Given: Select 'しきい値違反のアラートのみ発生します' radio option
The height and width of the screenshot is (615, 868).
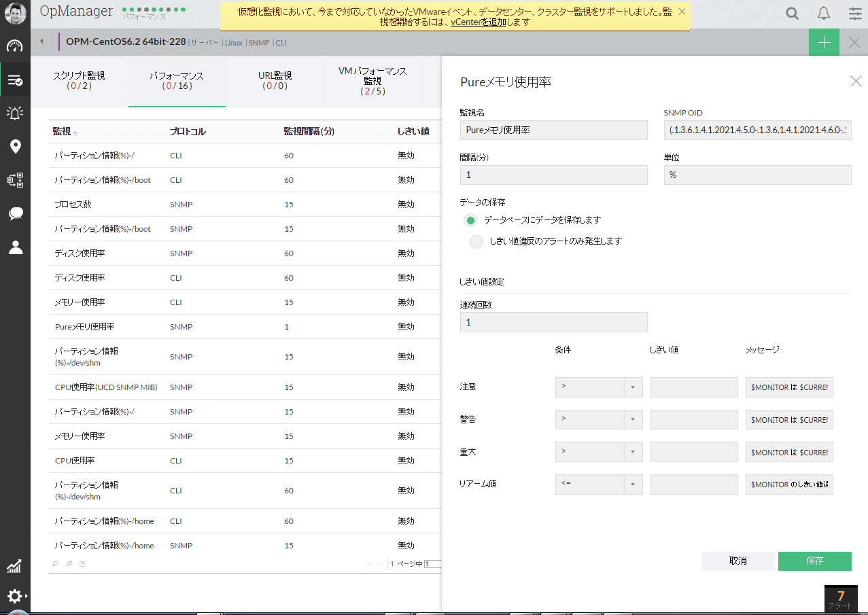Looking at the screenshot, I should click(x=476, y=241).
